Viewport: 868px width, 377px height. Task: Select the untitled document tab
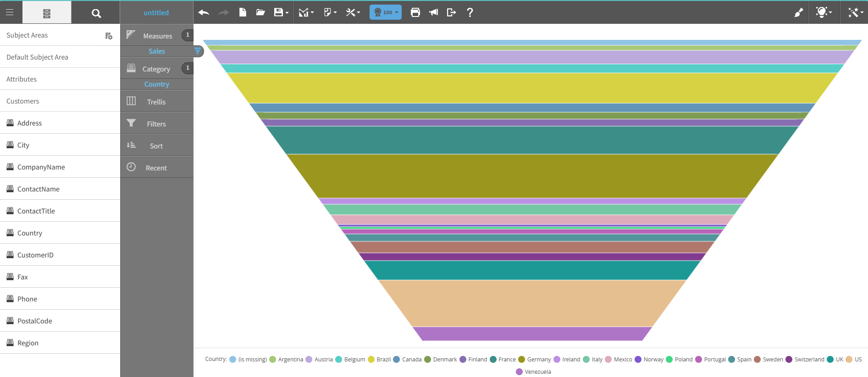click(156, 13)
